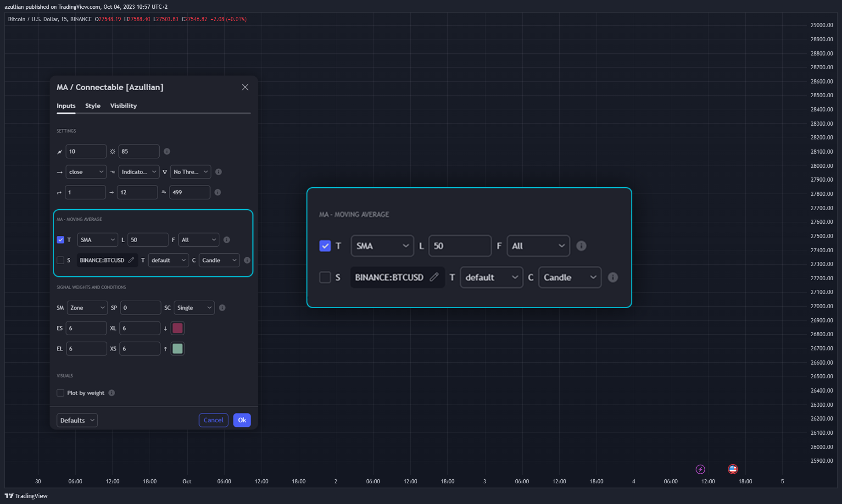
Task: Open the C Candle dropdown in dialog
Action: click(219, 260)
